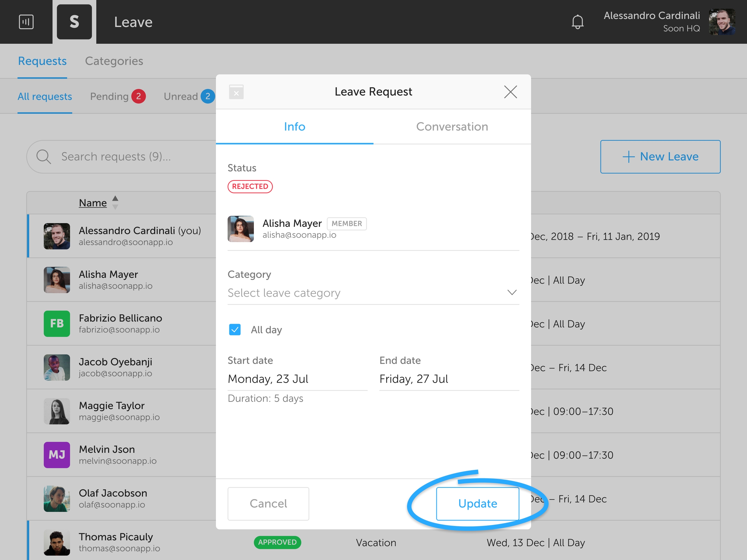The image size is (747, 560).
Task: Open the notifications bell
Action: tap(577, 22)
